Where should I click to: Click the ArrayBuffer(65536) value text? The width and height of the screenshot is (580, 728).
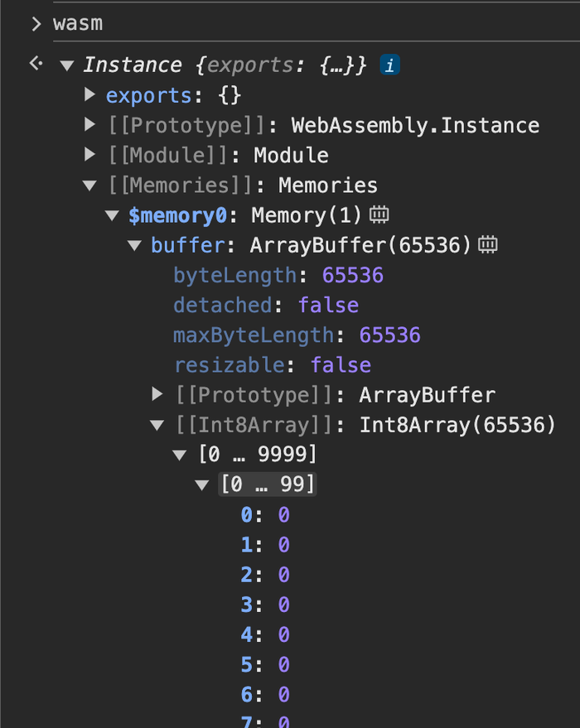click(360, 245)
